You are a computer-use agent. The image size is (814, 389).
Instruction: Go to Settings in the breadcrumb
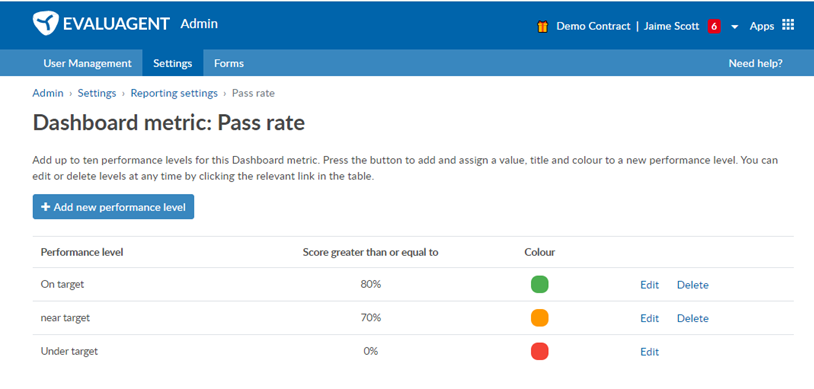[x=97, y=93]
